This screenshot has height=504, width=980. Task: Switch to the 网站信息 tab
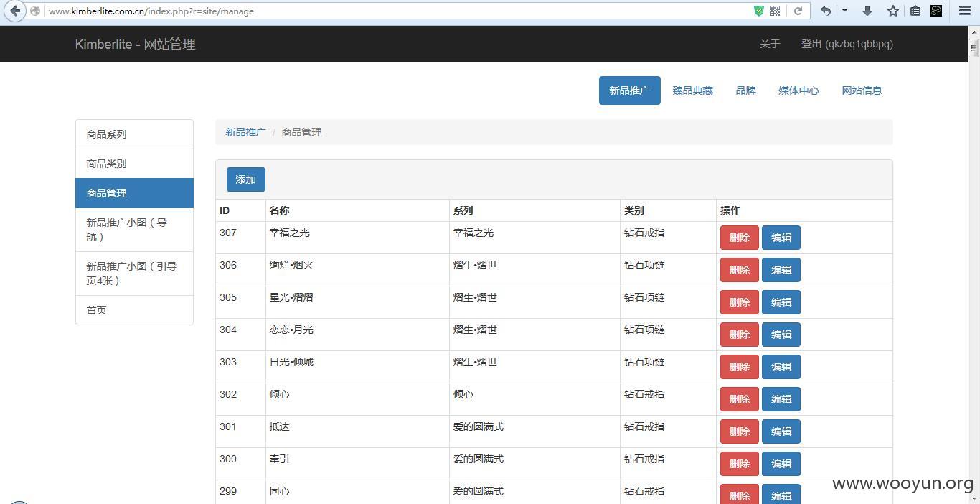[x=862, y=90]
